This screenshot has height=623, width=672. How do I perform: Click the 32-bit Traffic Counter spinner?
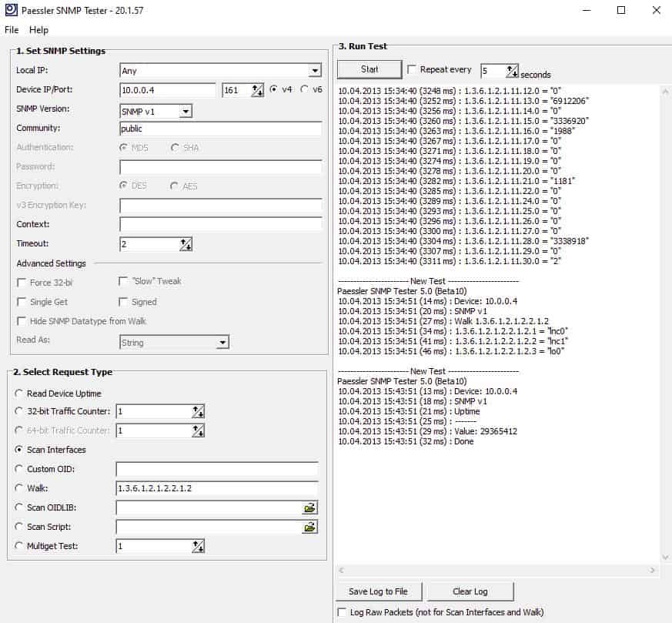[198, 411]
